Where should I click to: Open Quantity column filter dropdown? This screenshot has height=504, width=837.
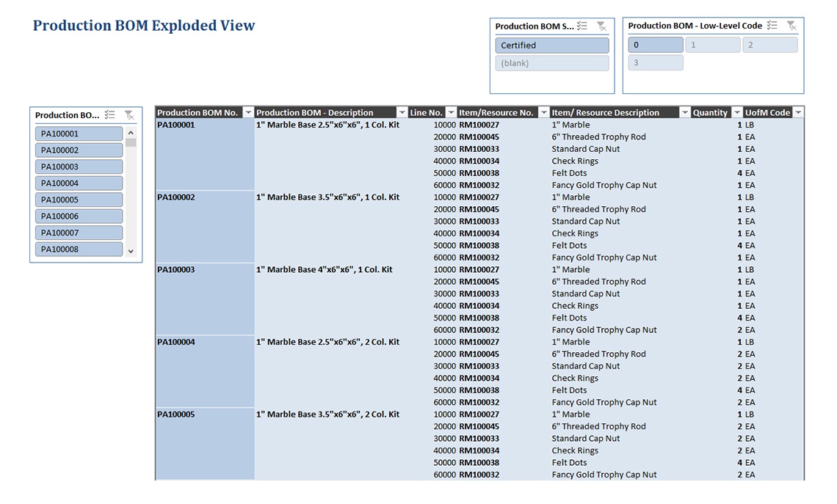pos(736,112)
